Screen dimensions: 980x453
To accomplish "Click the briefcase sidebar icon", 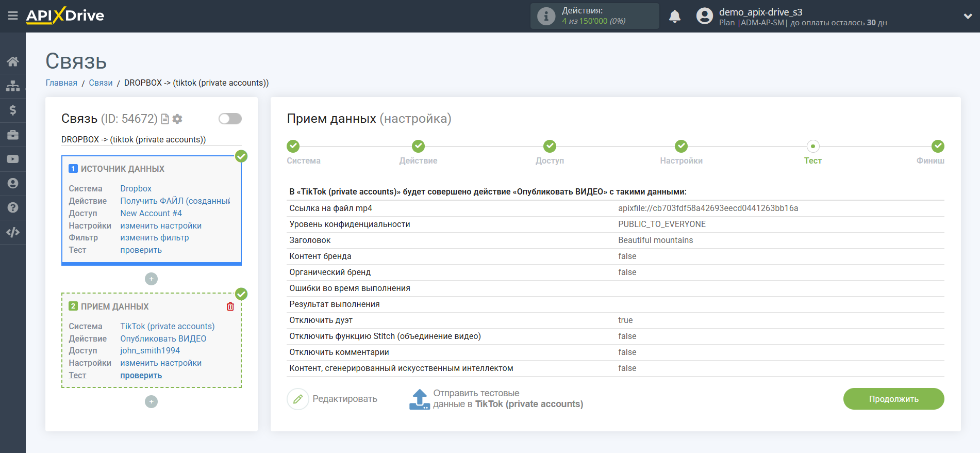I will 13,135.
